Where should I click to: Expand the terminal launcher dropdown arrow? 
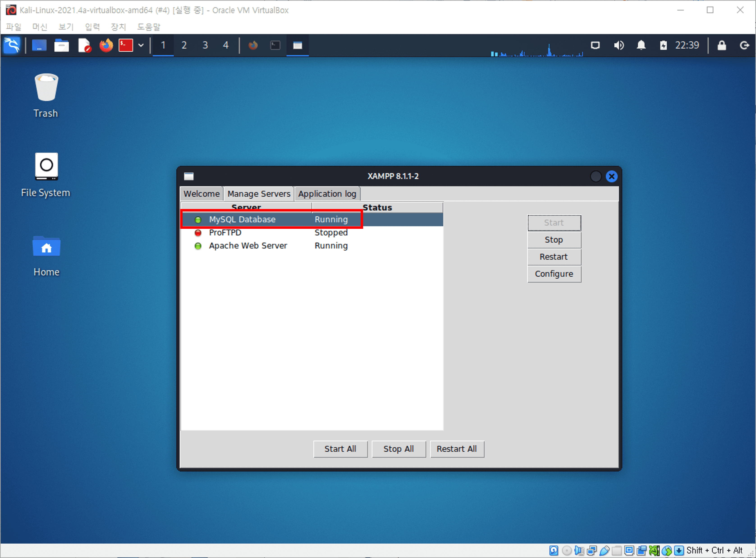pos(141,45)
